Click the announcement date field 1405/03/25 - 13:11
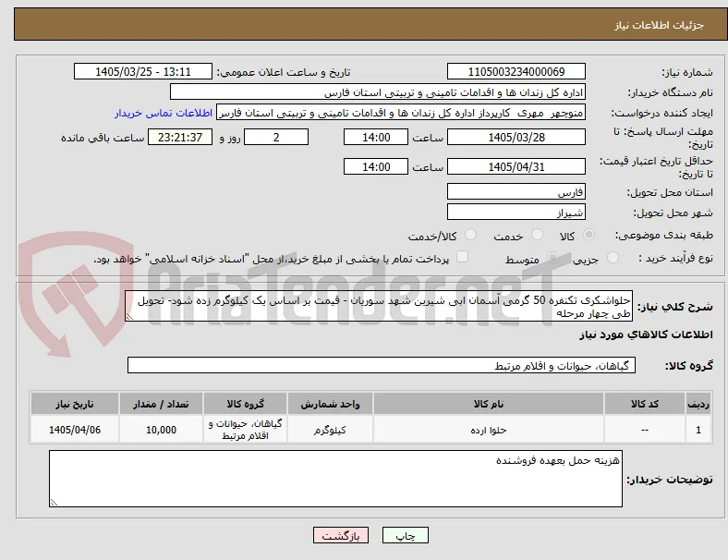Image resolution: width=728 pixels, height=560 pixels. click(143, 72)
